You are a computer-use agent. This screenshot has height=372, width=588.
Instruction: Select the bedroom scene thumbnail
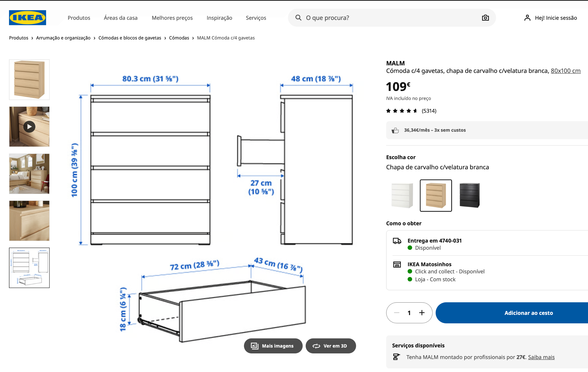[x=29, y=174]
